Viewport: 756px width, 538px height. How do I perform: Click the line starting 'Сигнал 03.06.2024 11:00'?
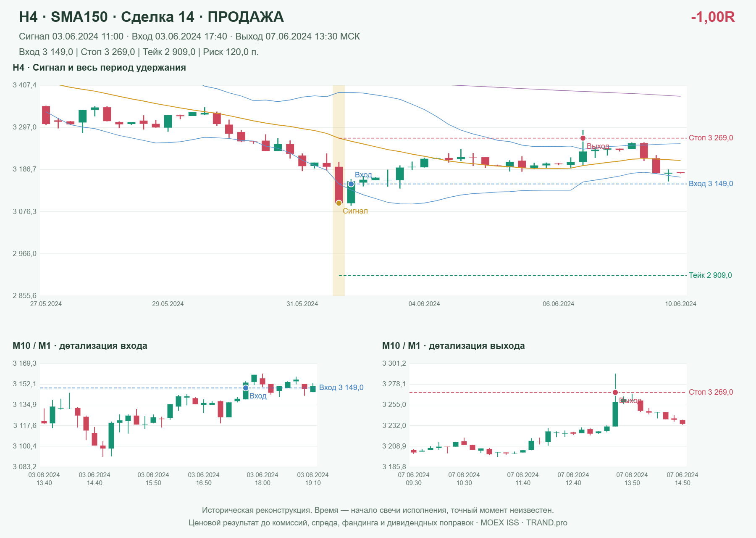tap(189, 37)
